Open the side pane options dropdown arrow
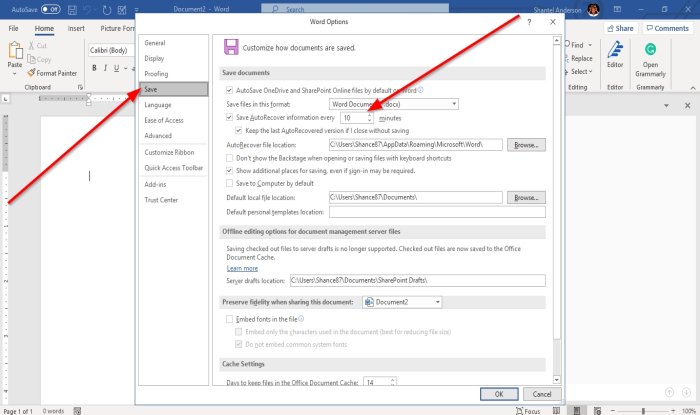Viewport: 700px width, 415px height. click(666, 106)
